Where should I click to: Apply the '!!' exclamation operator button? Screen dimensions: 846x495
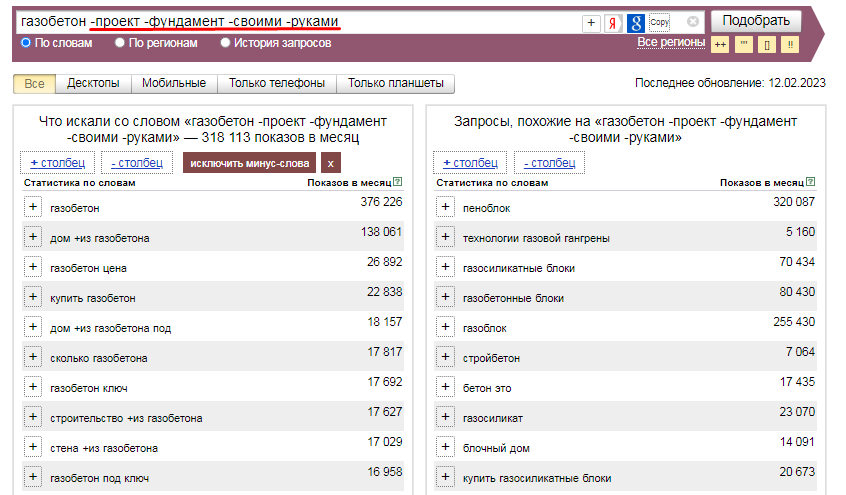pos(790,44)
